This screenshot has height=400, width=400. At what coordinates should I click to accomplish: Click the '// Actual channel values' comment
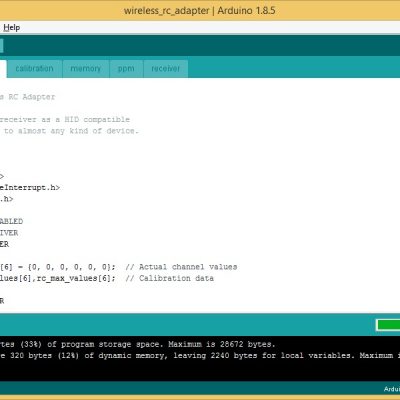click(x=181, y=267)
